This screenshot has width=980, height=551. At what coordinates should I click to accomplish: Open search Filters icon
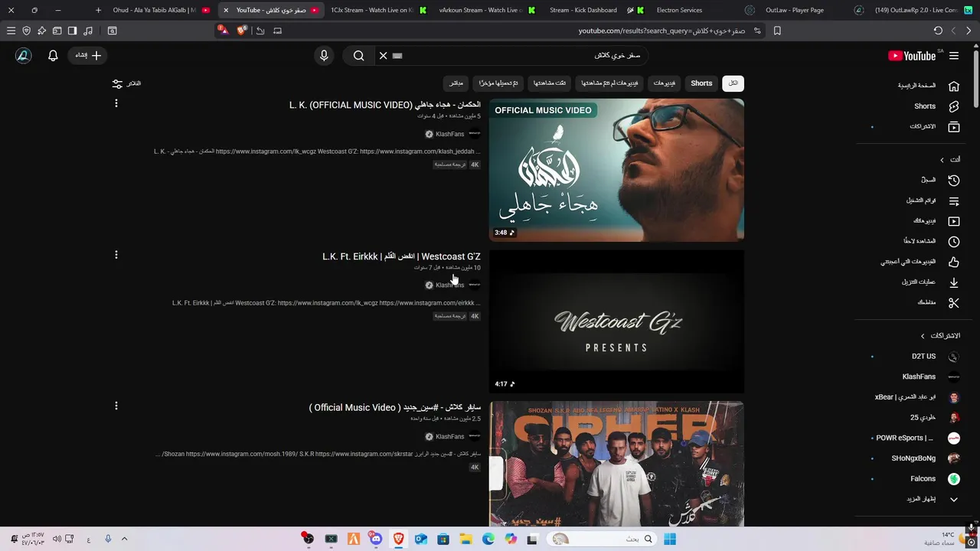(x=117, y=83)
